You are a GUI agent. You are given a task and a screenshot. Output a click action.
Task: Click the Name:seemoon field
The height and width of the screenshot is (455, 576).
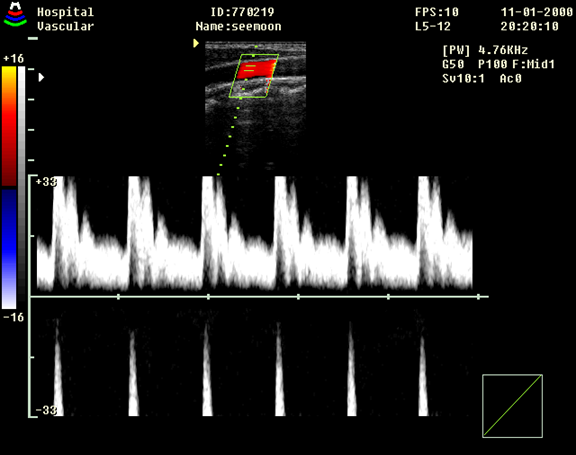click(238, 26)
